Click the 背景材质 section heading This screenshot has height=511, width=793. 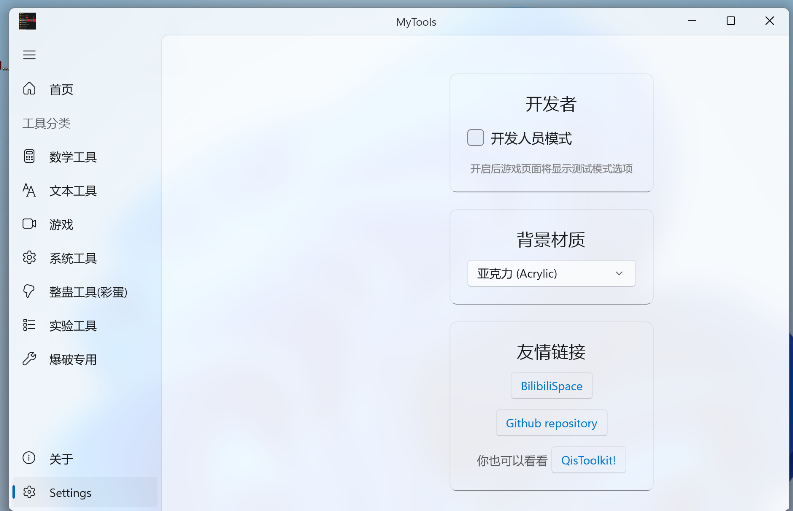(x=551, y=240)
